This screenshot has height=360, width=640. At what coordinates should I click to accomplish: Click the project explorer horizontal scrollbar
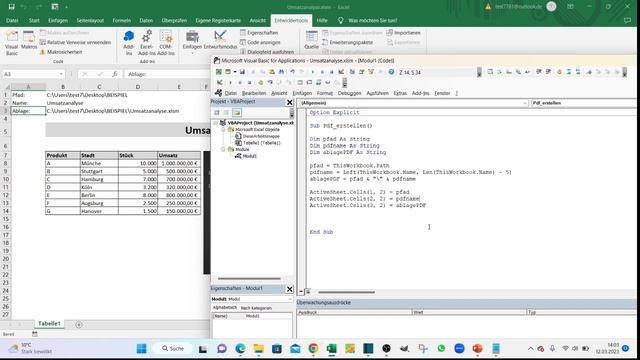(249, 279)
